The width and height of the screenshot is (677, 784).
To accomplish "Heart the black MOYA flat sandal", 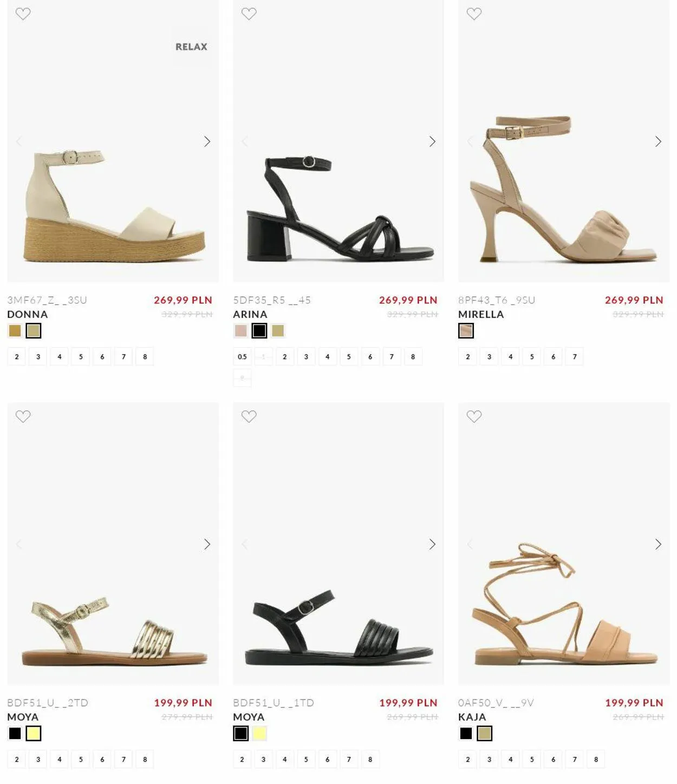I will [249, 416].
